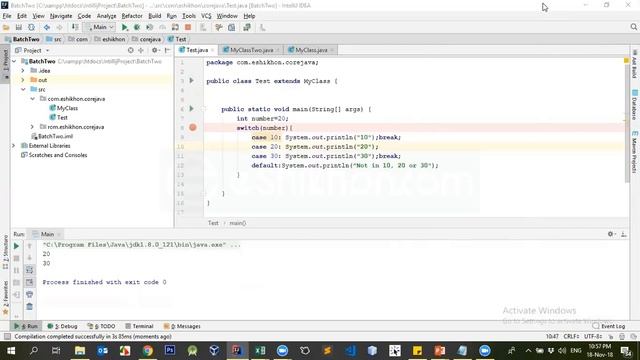Click the Run panel settings gear

[x=611, y=234]
